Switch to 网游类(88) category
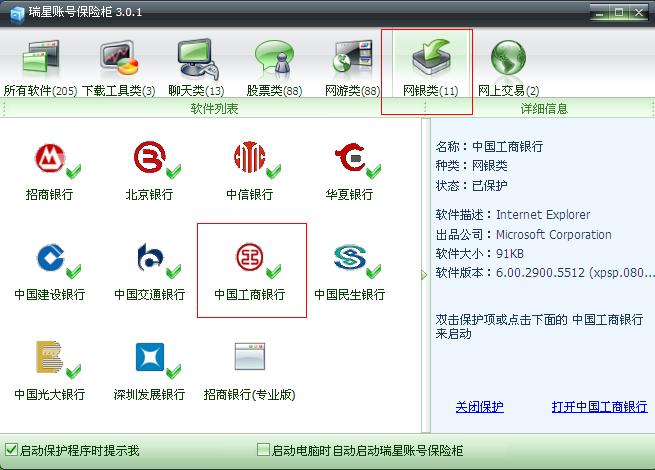The width and height of the screenshot is (655, 470). pos(353,69)
